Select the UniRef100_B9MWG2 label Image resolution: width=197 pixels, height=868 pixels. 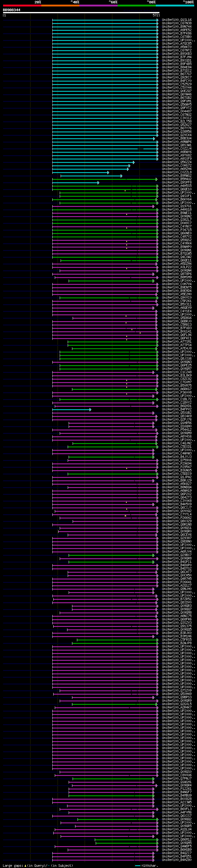[x=177, y=176]
